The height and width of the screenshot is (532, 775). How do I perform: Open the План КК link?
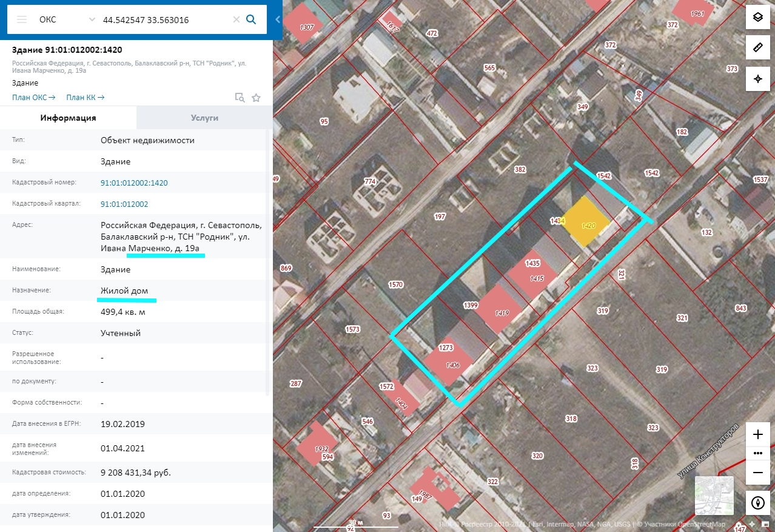[x=85, y=97]
